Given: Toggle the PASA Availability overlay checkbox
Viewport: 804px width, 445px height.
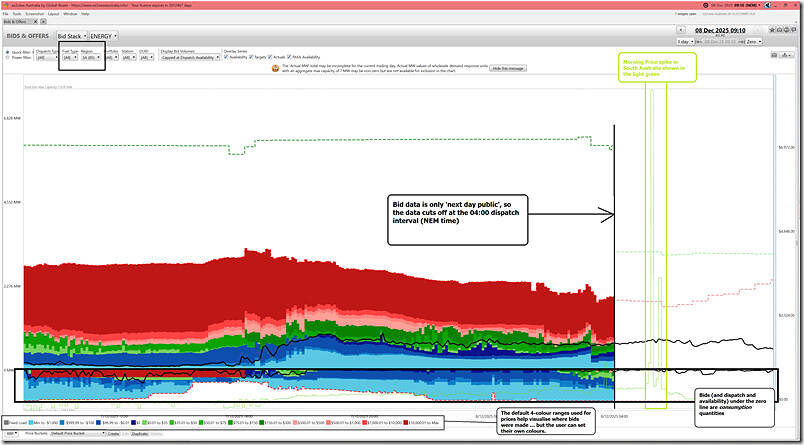Looking at the screenshot, I should 289,56.
